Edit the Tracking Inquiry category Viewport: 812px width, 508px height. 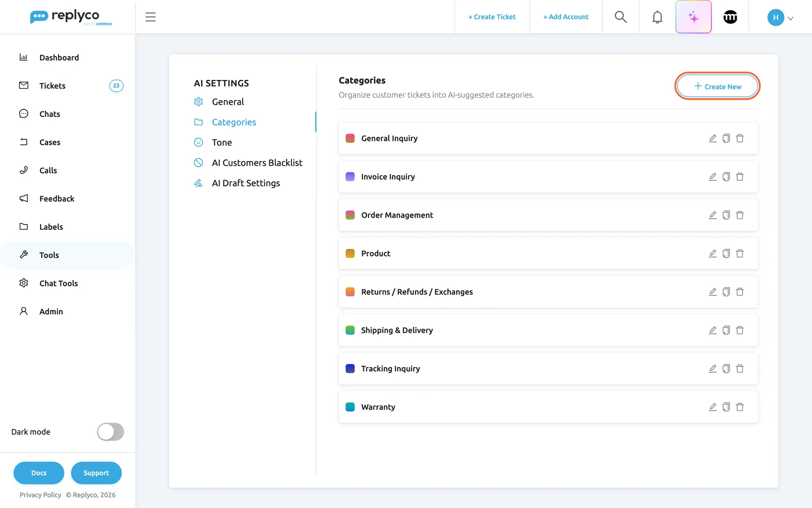713,368
